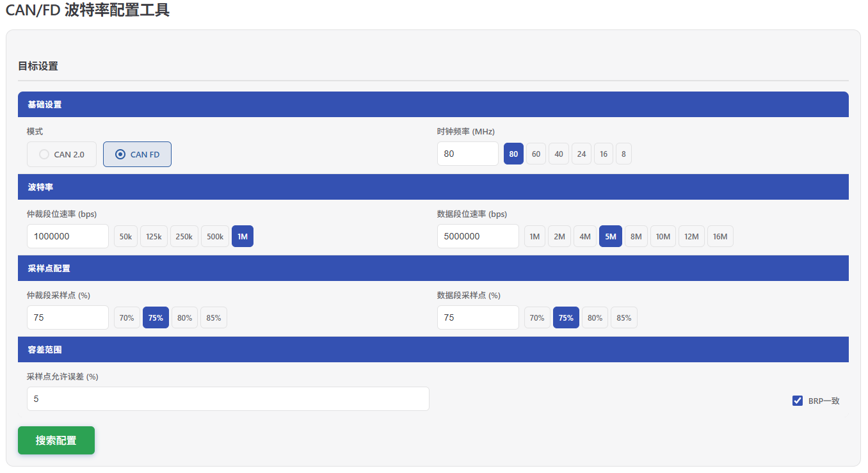Set clock frequency preset to 60 MHz

point(536,154)
